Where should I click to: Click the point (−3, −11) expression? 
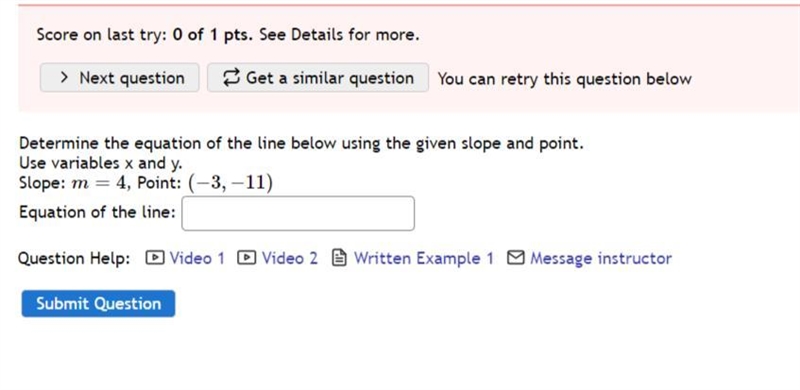[230, 183]
